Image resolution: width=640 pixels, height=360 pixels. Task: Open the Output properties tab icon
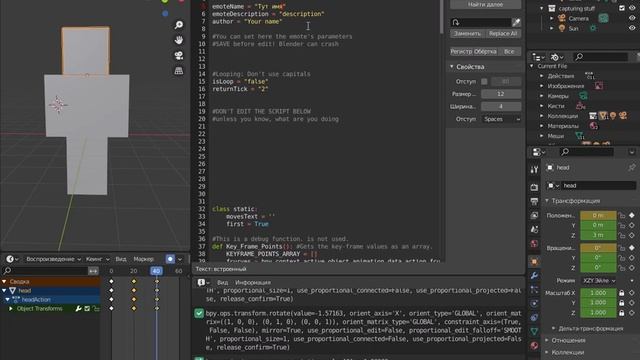pyautogui.click(x=534, y=201)
